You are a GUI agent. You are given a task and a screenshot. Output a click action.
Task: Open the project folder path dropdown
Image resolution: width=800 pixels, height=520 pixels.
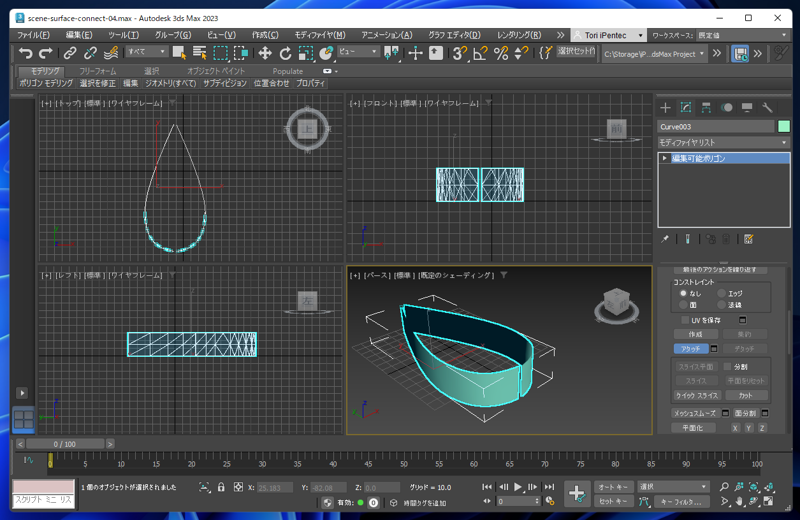pyautogui.click(x=654, y=54)
